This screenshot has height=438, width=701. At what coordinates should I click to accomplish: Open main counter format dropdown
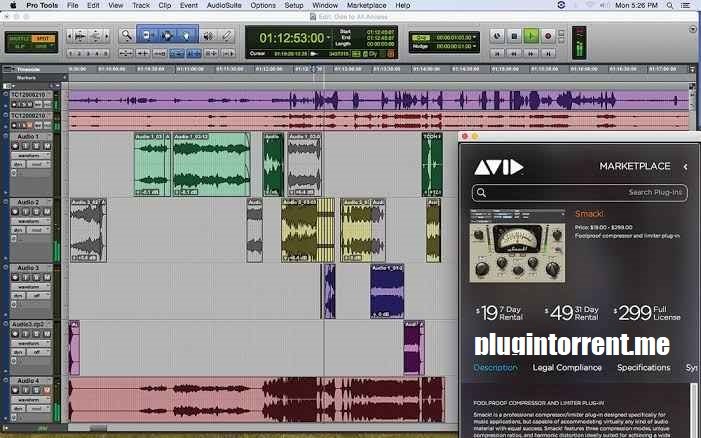(329, 38)
